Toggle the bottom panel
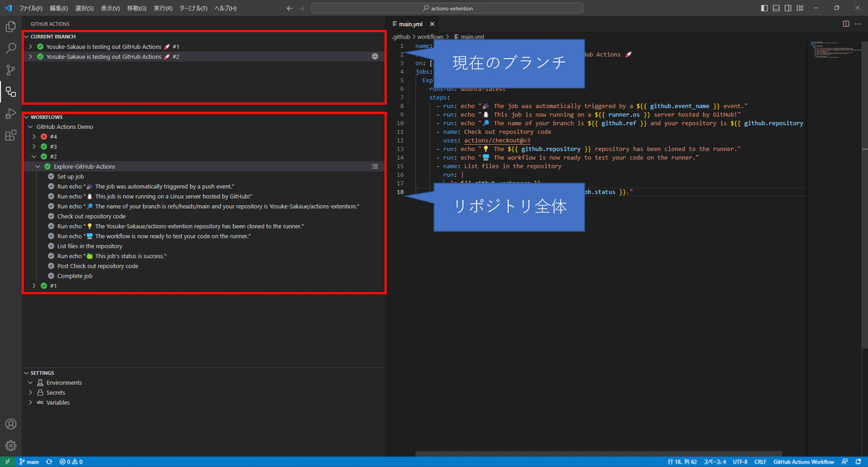The height and width of the screenshot is (467, 868). (776, 8)
